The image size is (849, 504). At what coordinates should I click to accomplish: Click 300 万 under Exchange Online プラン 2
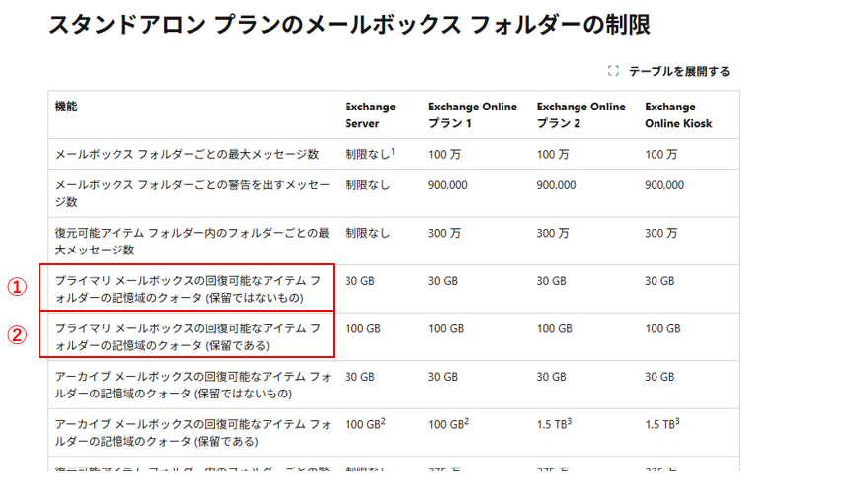click(553, 233)
